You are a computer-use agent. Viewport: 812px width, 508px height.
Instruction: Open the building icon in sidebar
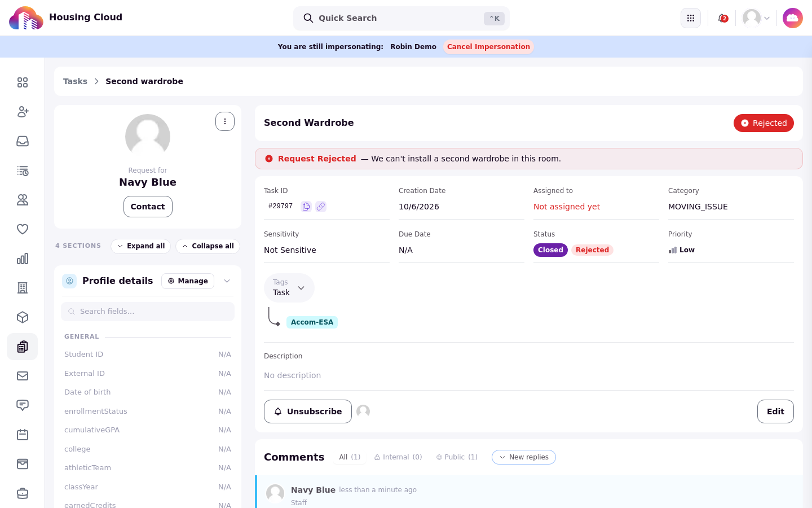23,288
